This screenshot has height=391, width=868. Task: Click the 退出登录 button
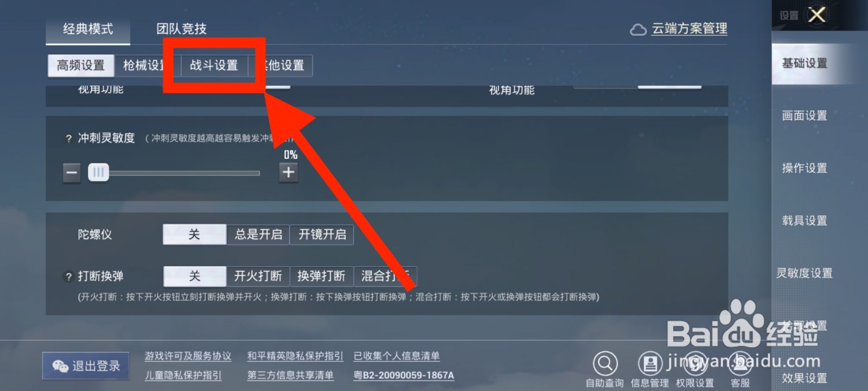click(x=86, y=366)
